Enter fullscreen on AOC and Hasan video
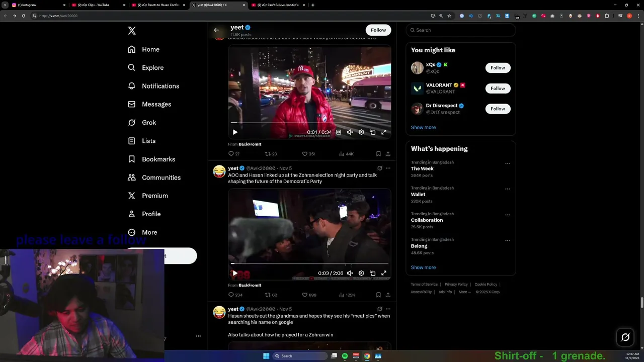The height and width of the screenshot is (362, 644). [383, 273]
